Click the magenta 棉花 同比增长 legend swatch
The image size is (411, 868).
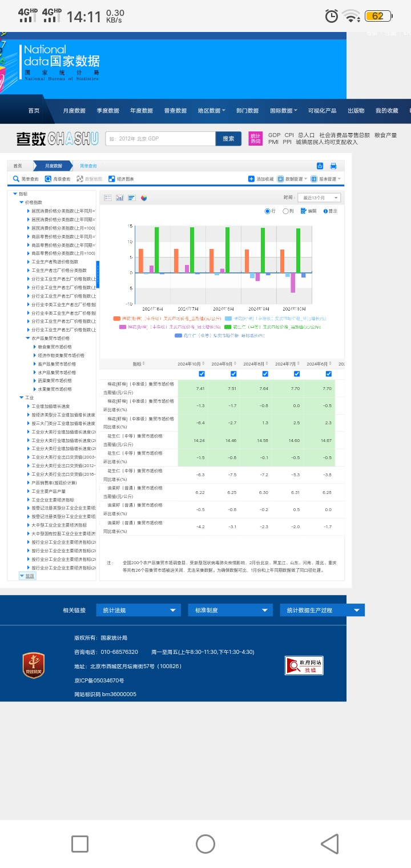[123, 327]
